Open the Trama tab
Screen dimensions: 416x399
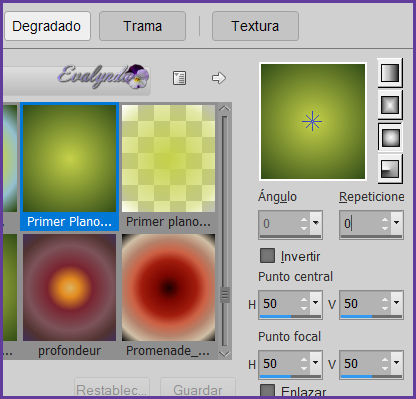point(142,26)
